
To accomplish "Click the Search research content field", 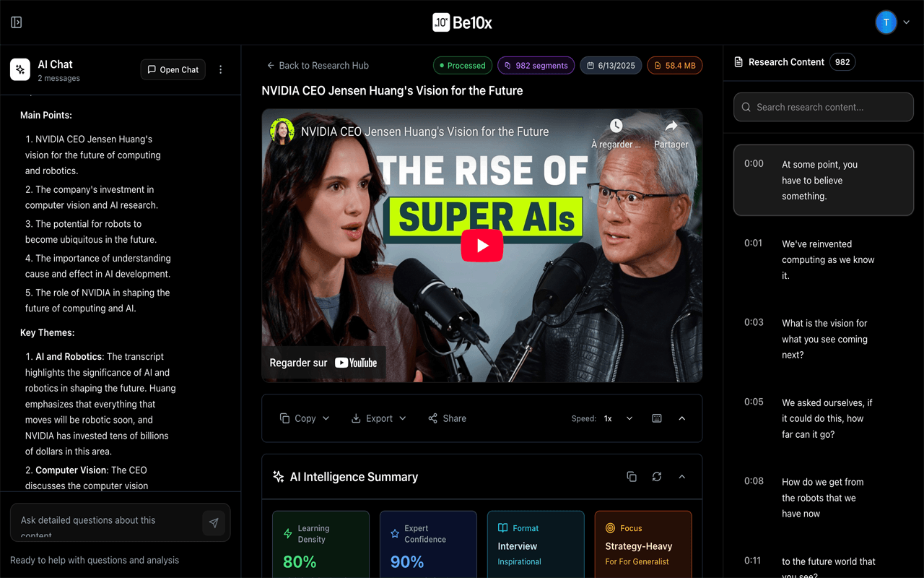I will (x=824, y=107).
